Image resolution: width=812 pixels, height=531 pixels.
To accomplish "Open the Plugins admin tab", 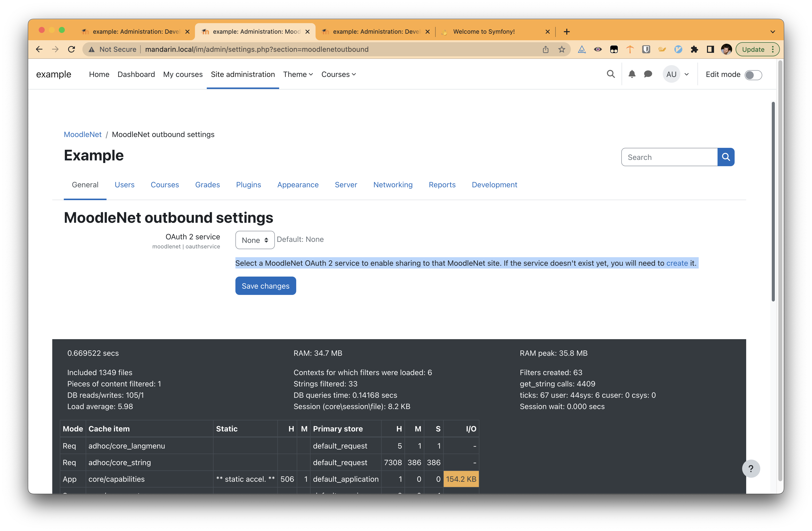I will [x=248, y=185].
